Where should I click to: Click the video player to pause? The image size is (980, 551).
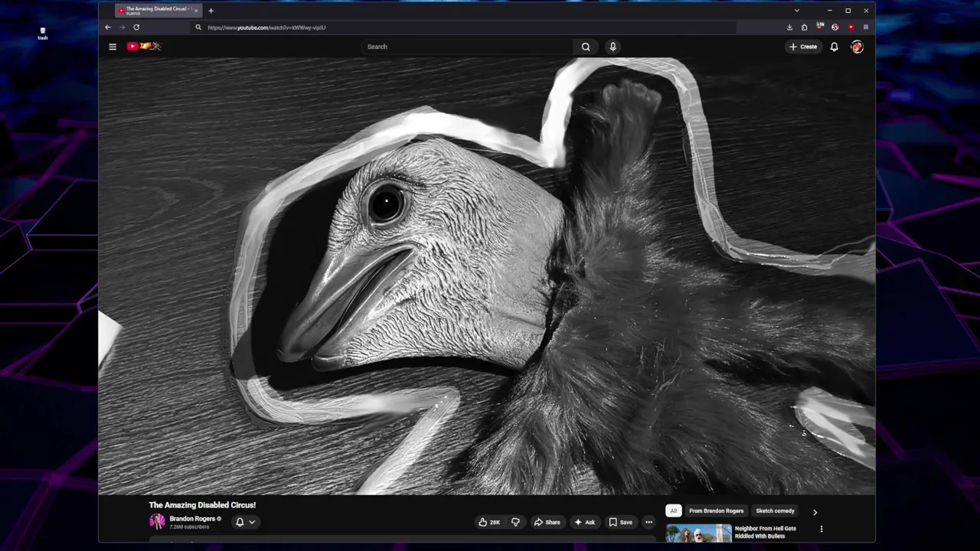[487, 275]
